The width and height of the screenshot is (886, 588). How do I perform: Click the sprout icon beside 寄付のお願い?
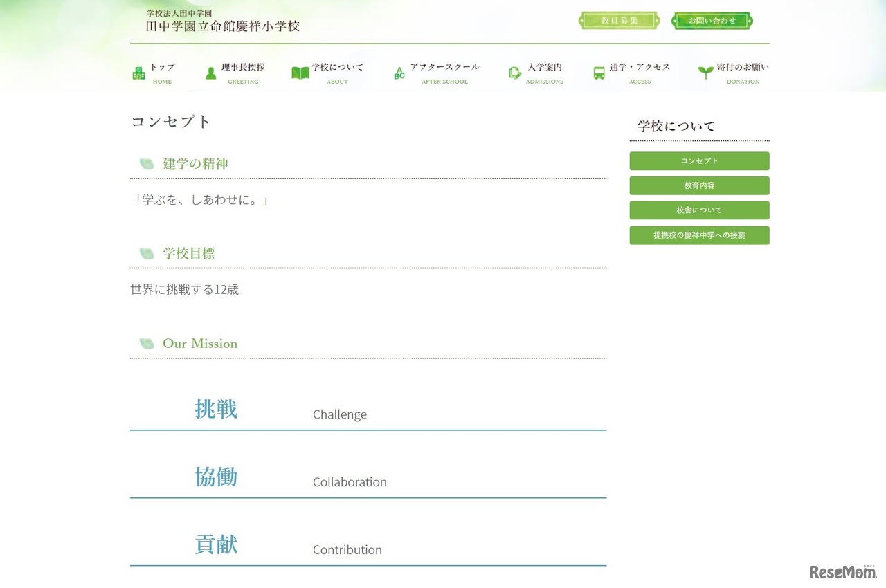click(705, 72)
